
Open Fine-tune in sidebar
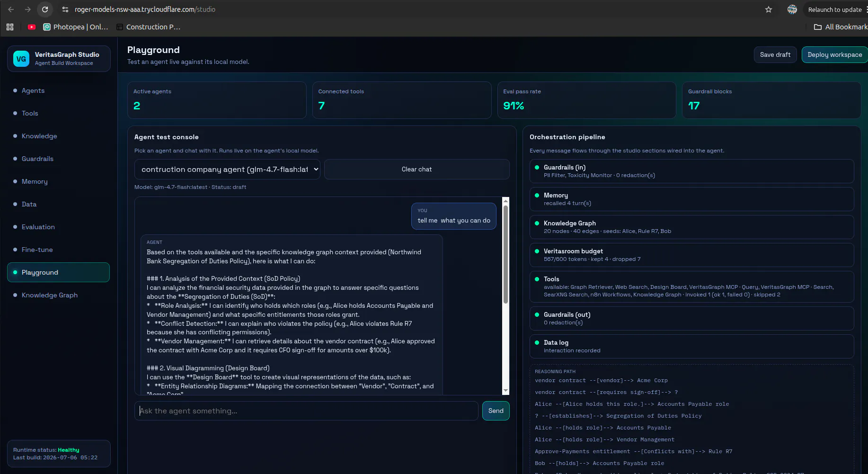coord(58,250)
